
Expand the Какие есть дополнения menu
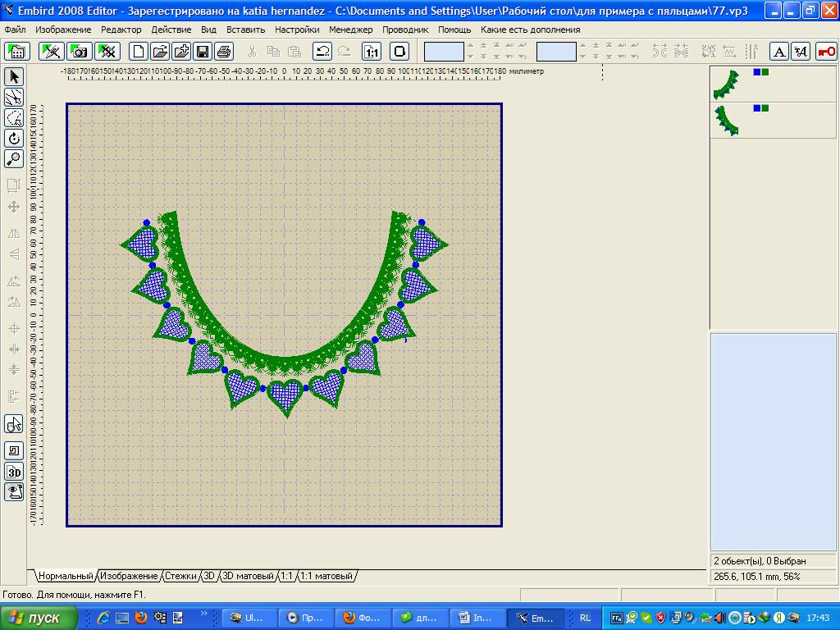click(x=530, y=30)
